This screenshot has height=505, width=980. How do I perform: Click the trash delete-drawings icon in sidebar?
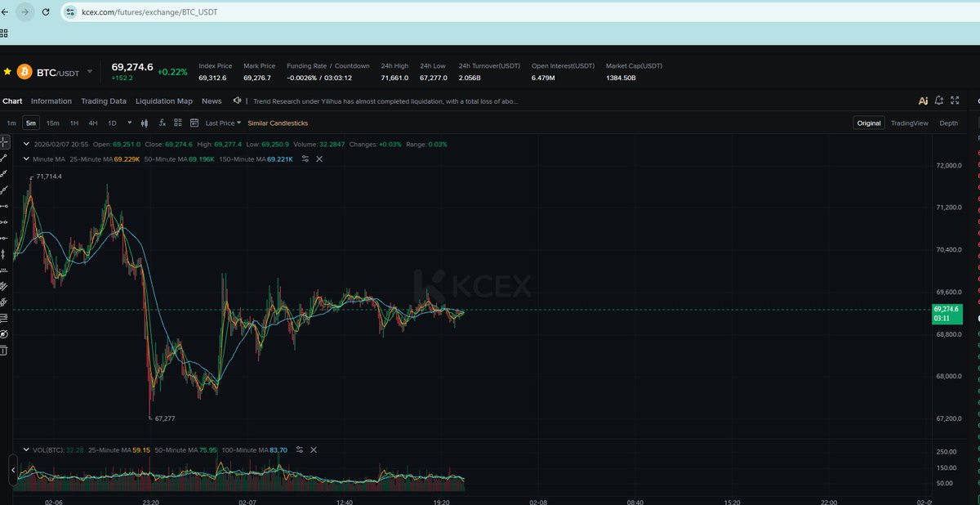3,351
